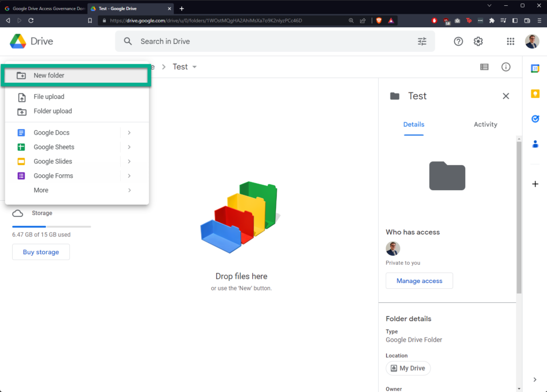Select Google Docs menu entry

pos(63,132)
